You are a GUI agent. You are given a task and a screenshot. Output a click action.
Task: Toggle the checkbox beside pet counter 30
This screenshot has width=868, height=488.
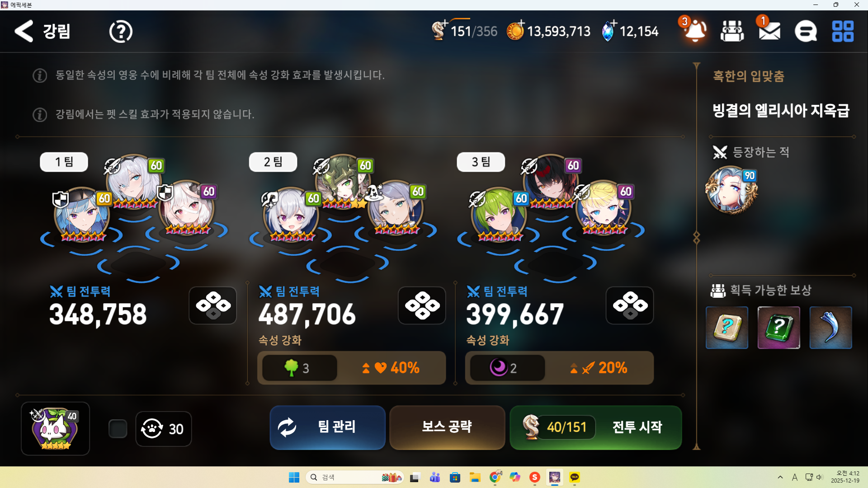[x=118, y=429]
